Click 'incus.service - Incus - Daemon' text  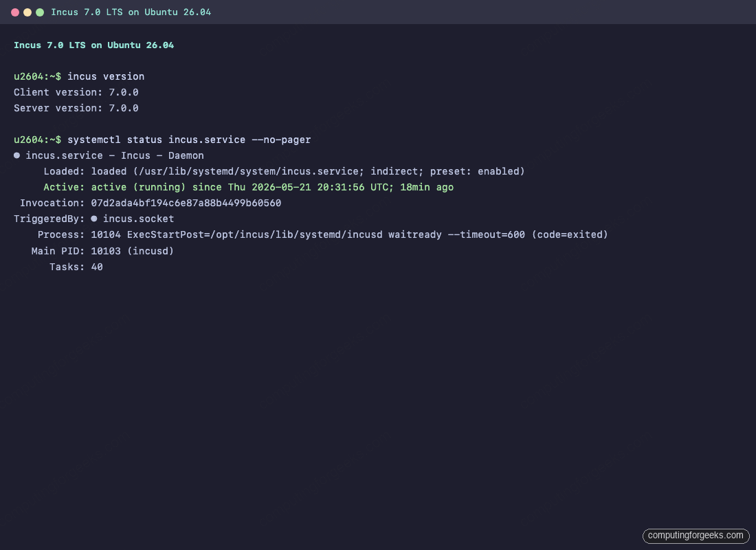point(115,155)
